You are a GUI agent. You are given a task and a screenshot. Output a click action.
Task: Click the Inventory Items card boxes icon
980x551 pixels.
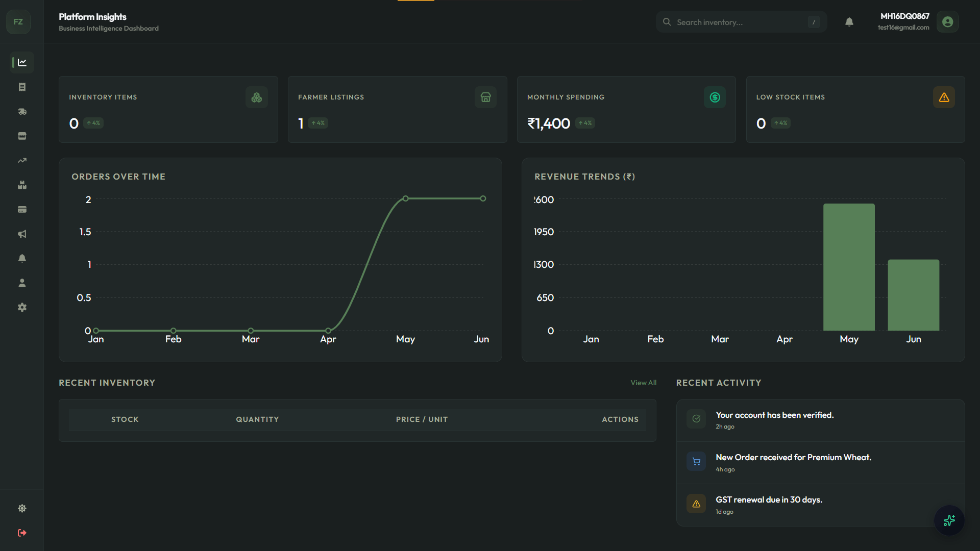(x=257, y=97)
